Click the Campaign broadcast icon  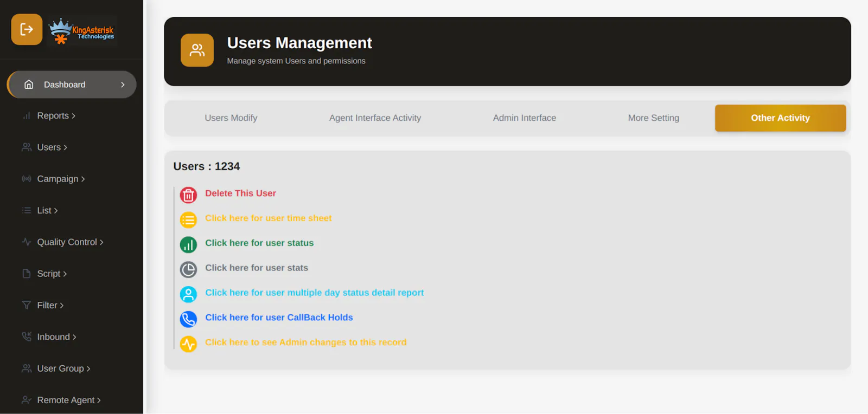coord(27,179)
